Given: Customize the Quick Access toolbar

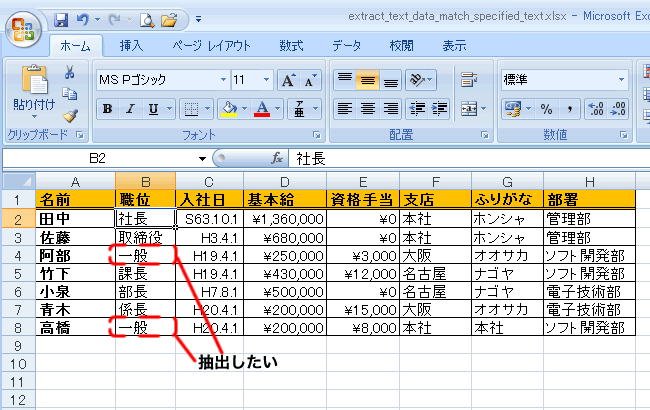Looking at the screenshot, I should 198,19.
